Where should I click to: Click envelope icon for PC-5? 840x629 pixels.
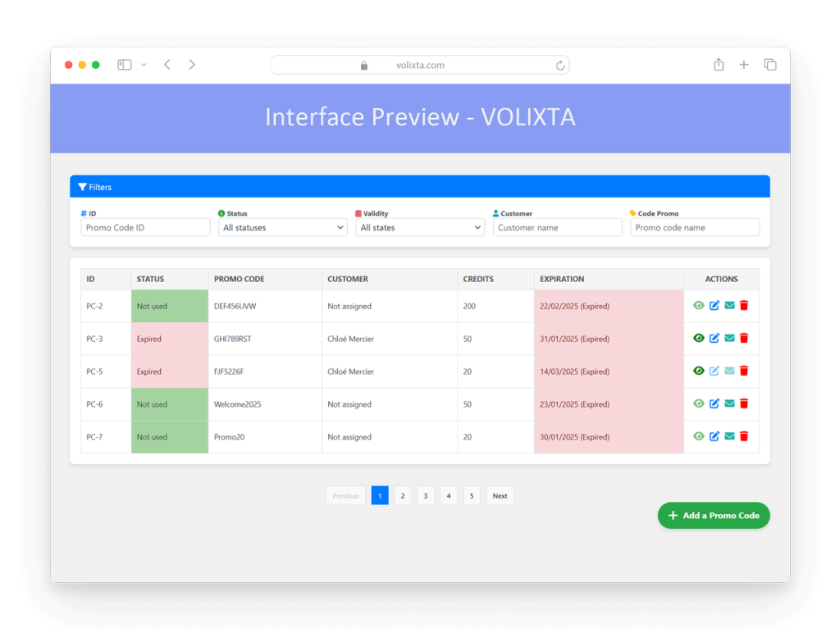(x=729, y=371)
